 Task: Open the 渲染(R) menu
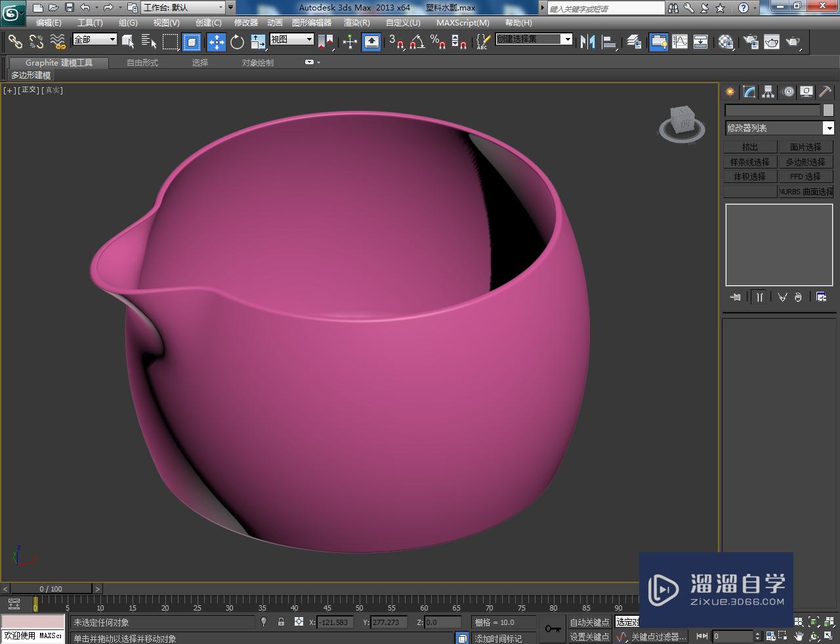pyautogui.click(x=357, y=23)
